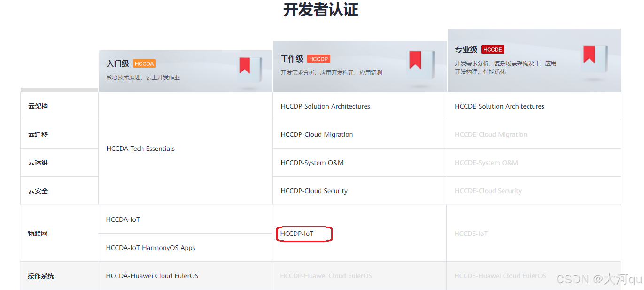
Task: Click the greyed HCCDP-Huawei Cloud EulerOS entry
Action: (326, 276)
